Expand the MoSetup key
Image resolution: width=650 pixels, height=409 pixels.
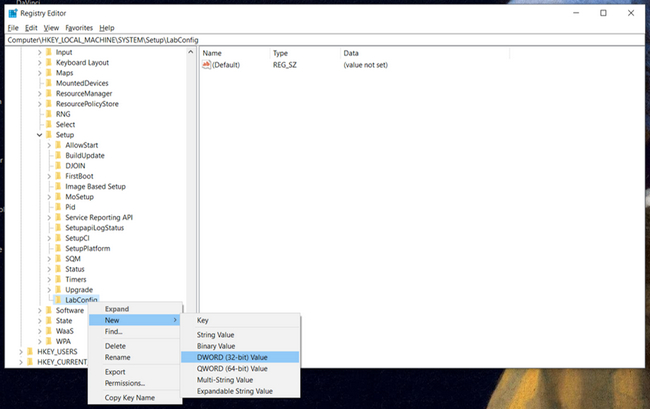coord(49,197)
